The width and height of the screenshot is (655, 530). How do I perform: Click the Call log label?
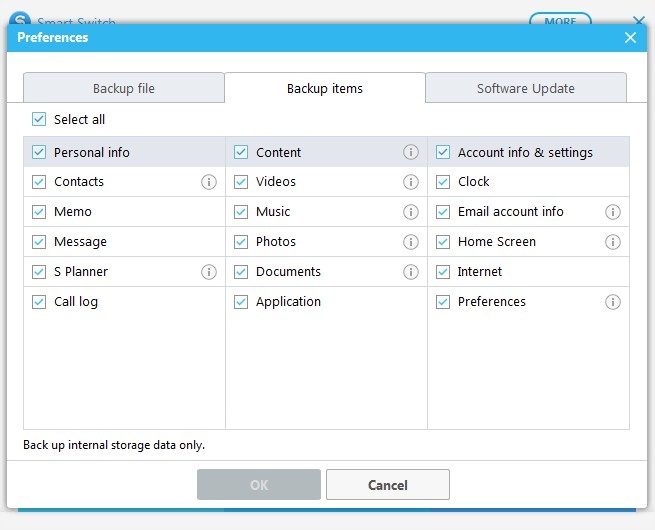(76, 302)
